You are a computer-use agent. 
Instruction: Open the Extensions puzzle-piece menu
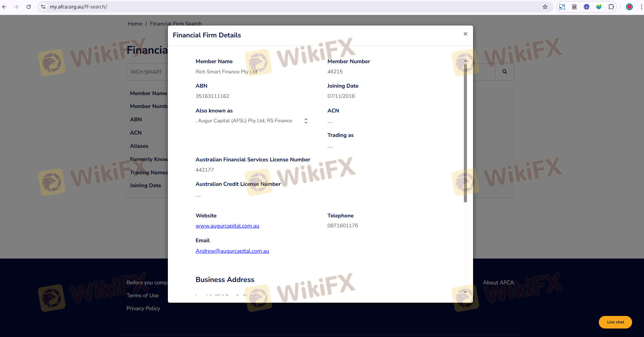tap(611, 7)
